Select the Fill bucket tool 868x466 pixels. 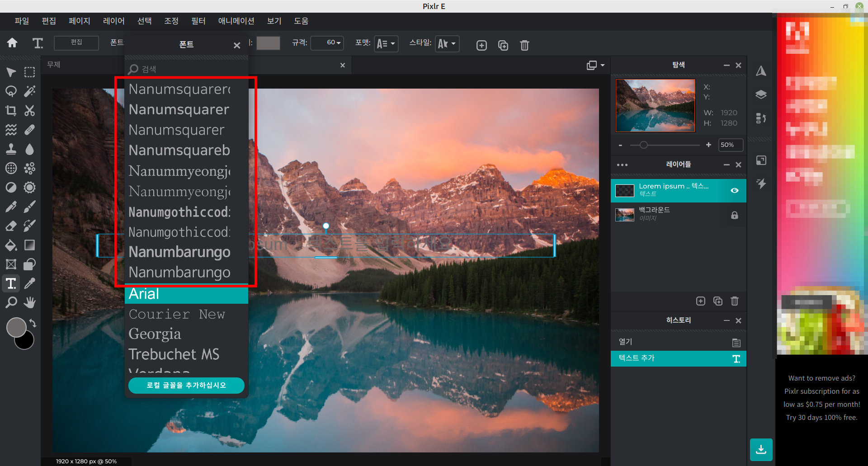(x=11, y=245)
